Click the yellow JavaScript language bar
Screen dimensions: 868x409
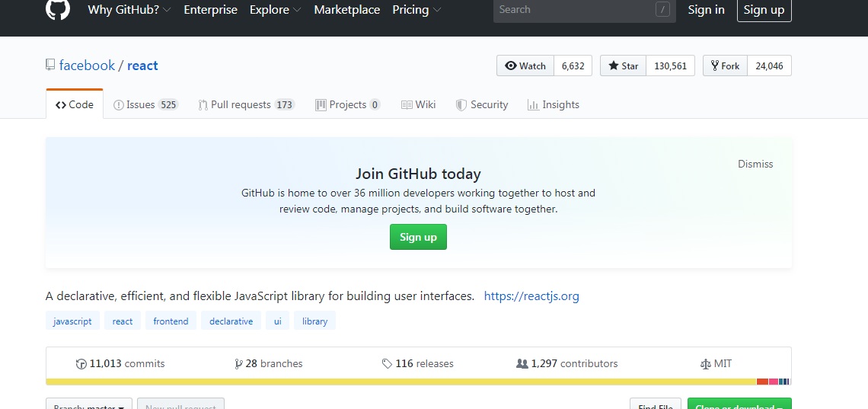(x=401, y=382)
